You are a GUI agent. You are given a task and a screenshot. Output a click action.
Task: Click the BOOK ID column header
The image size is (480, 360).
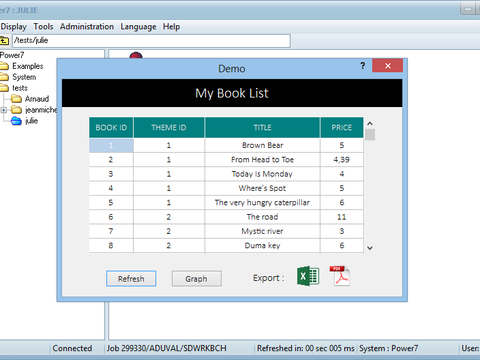click(111, 127)
